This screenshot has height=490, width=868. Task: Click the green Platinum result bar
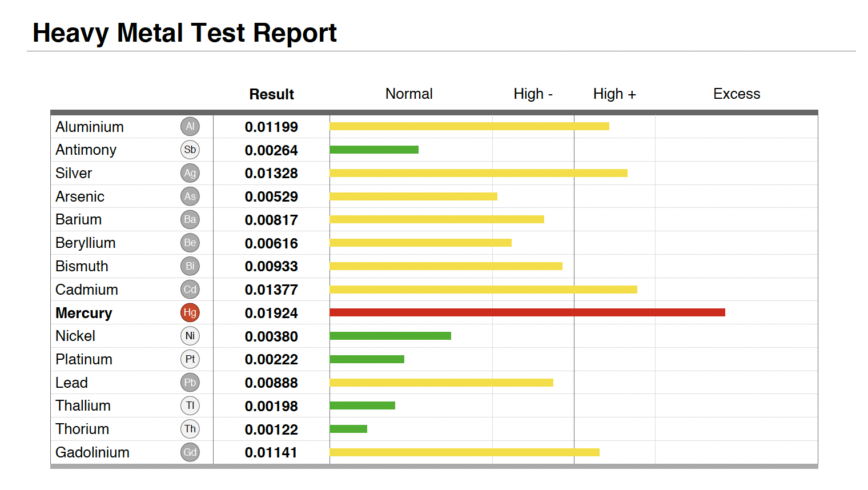coord(367,359)
